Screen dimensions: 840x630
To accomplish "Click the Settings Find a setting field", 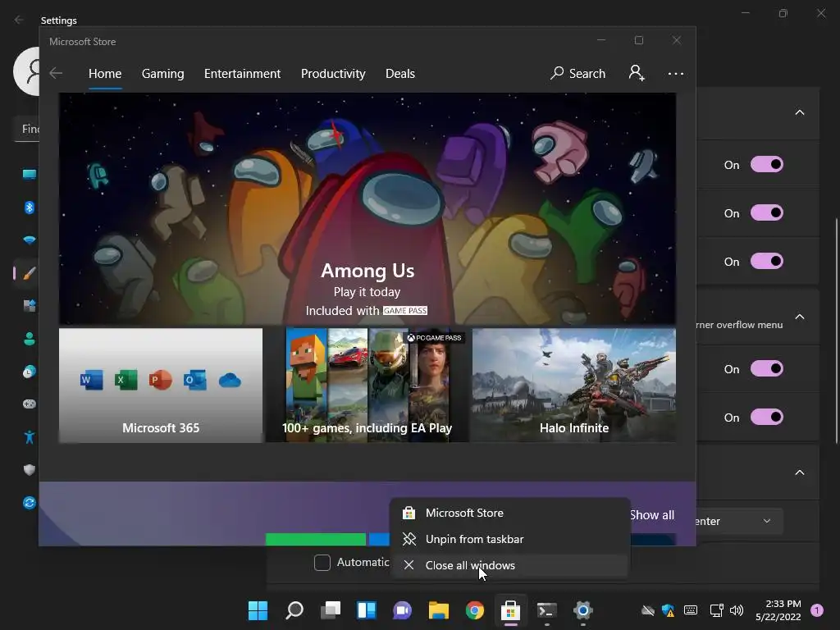I will [27, 129].
